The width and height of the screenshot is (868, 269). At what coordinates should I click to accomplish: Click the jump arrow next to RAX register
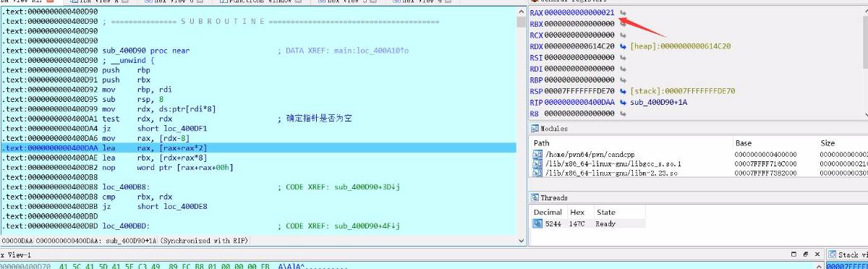622,13
